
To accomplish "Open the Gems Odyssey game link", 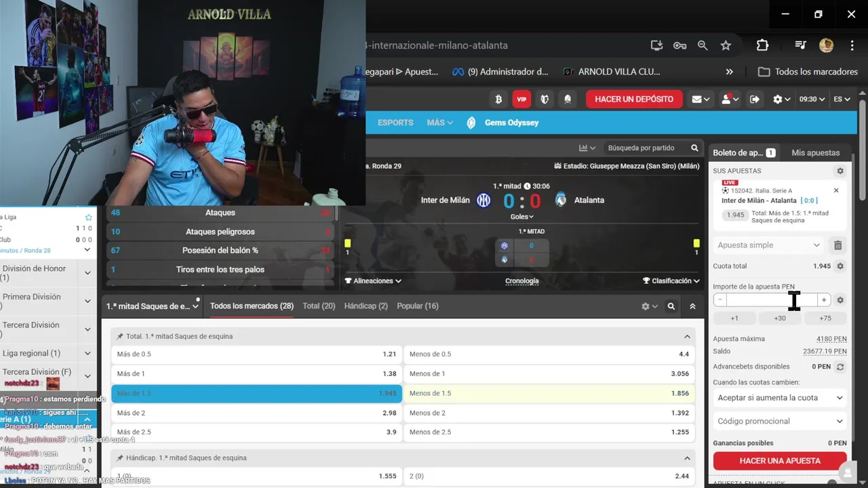I will tap(502, 123).
